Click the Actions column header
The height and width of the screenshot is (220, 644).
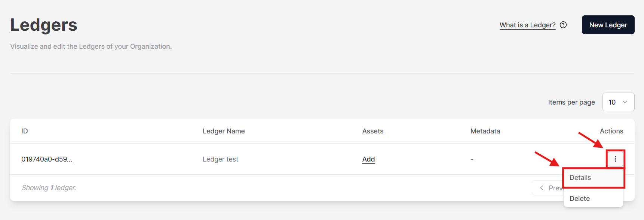coord(611,131)
